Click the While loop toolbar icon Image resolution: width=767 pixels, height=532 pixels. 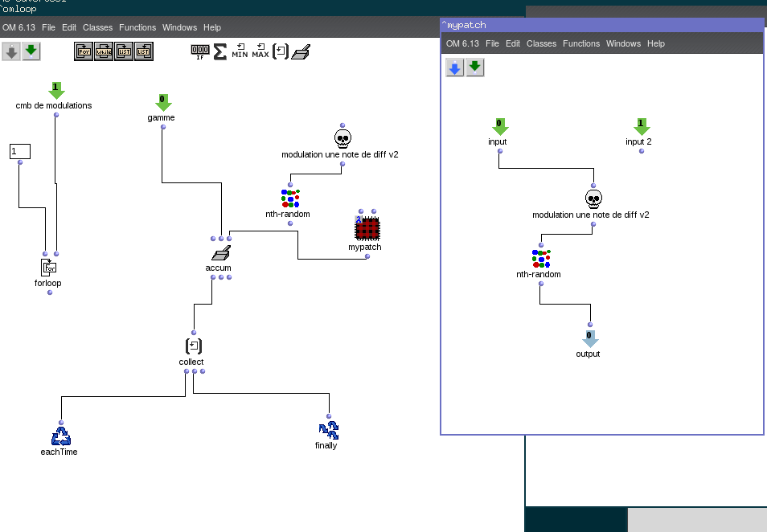click(104, 52)
